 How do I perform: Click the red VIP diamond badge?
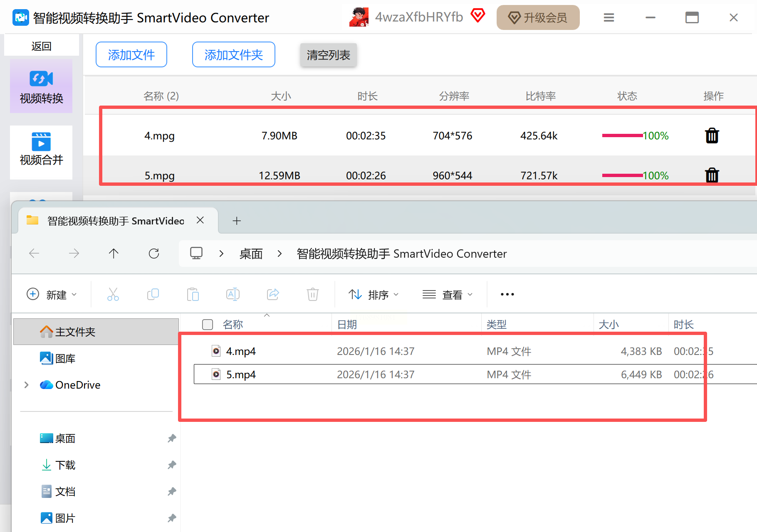(x=478, y=16)
